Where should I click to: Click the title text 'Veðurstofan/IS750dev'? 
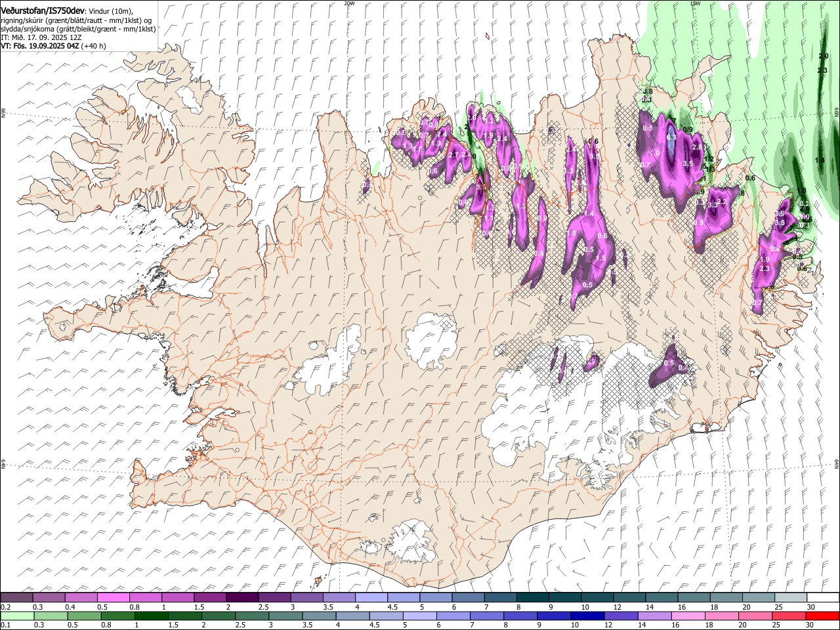(43, 10)
